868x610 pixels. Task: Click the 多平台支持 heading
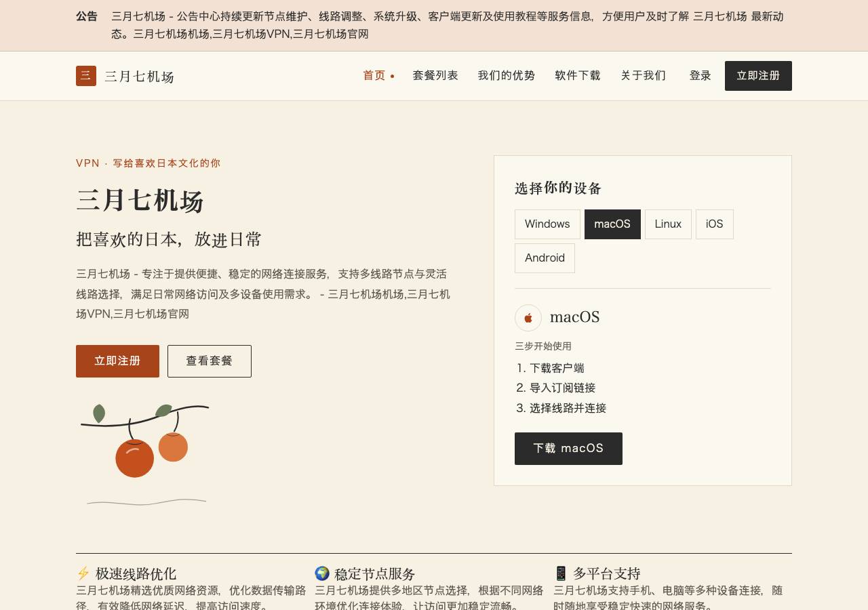pos(606,573)
